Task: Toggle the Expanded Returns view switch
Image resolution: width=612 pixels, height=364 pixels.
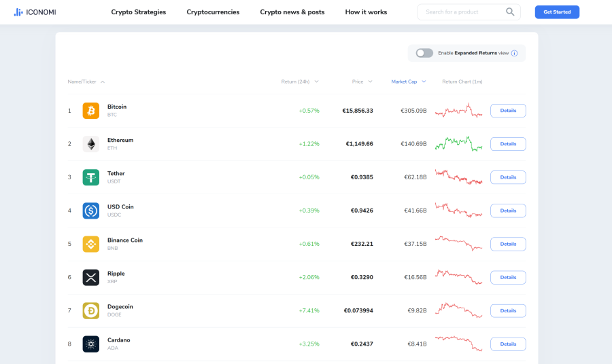Action: point(424,53)
